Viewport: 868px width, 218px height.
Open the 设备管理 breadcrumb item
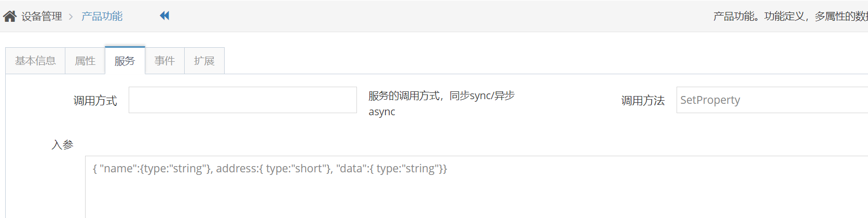(42, 17)
